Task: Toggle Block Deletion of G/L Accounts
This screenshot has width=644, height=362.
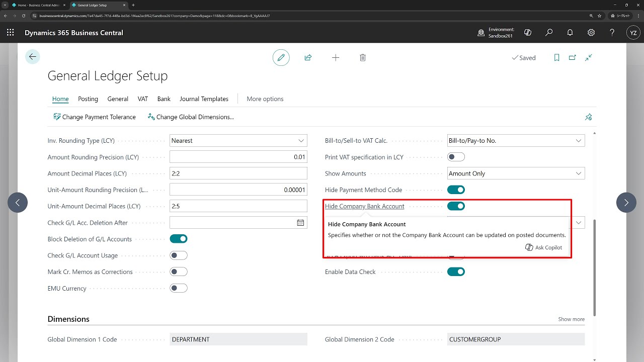Action: pos(179,239)
